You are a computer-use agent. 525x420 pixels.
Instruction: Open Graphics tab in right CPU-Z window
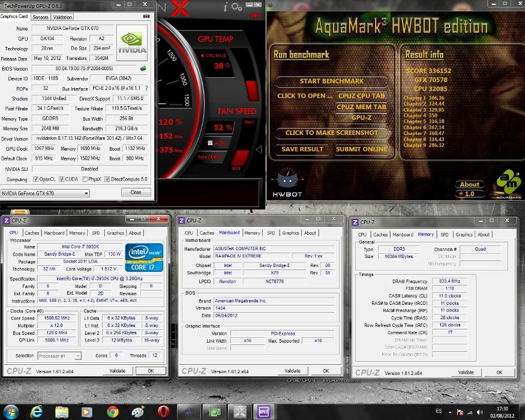tap(464, 235)
